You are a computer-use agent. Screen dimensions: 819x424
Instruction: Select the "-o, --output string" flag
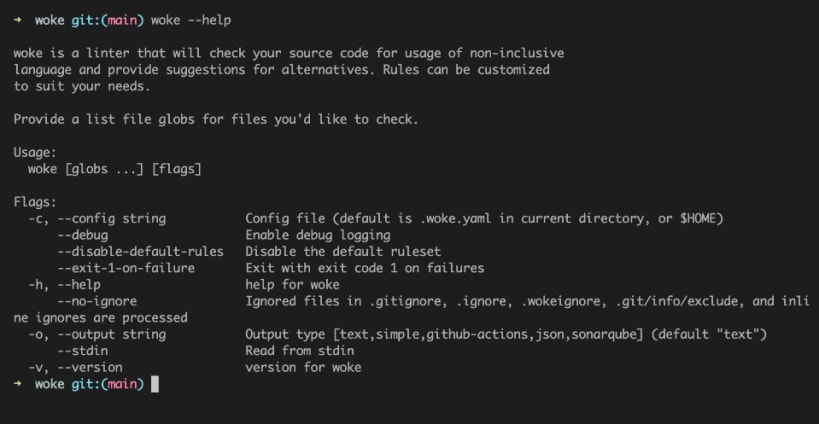coord(96,334)
